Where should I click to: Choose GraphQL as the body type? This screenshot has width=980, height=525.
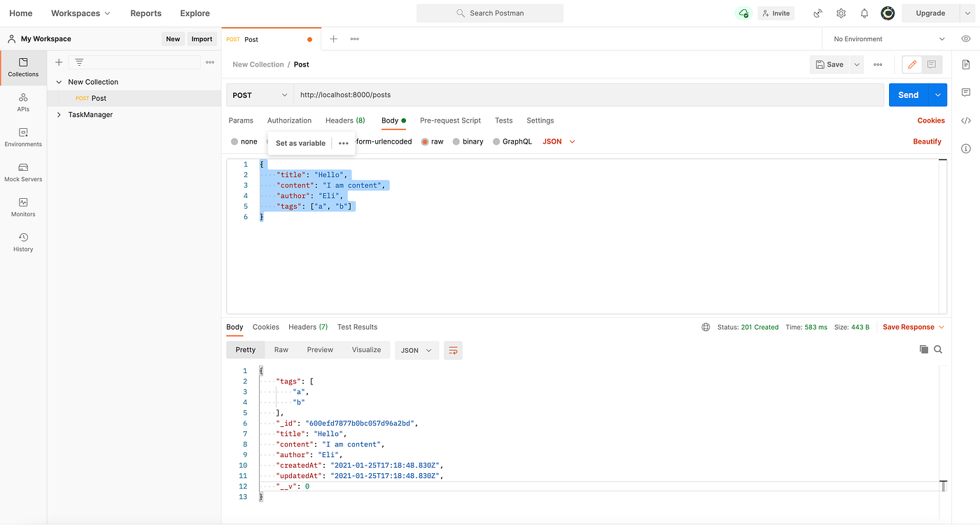pos(512,141)
